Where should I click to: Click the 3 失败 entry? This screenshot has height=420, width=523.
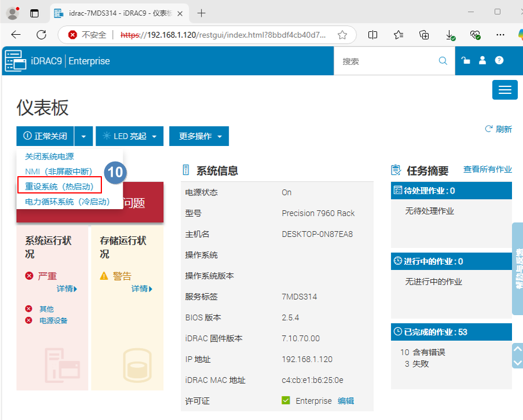click(416, 364)
